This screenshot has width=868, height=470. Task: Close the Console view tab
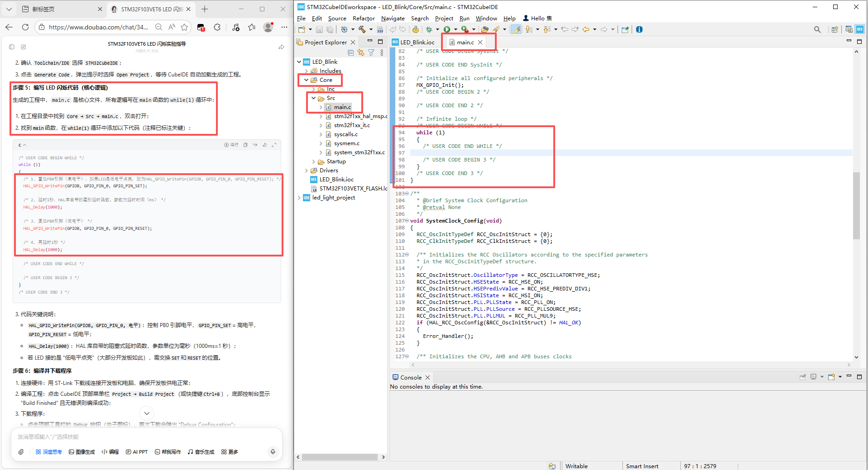coord(427,377)
